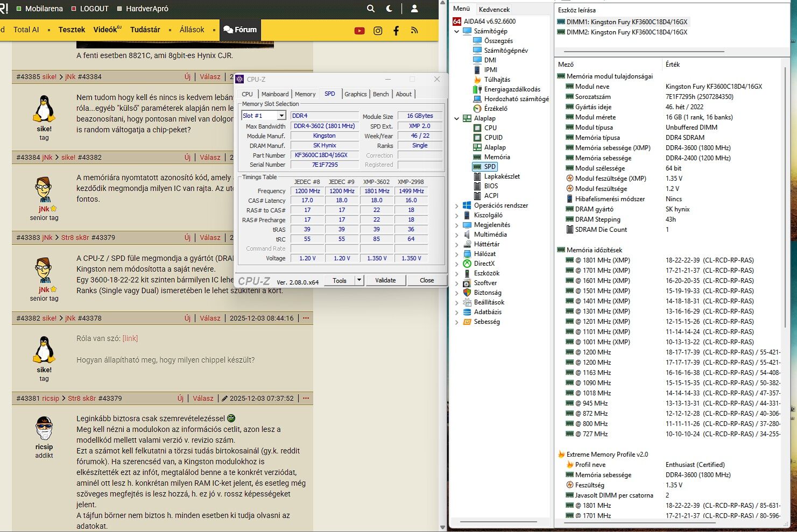Click sike! penguin avatar on post #43385
Screen dimensions: 797x532
tap(44, 109)
